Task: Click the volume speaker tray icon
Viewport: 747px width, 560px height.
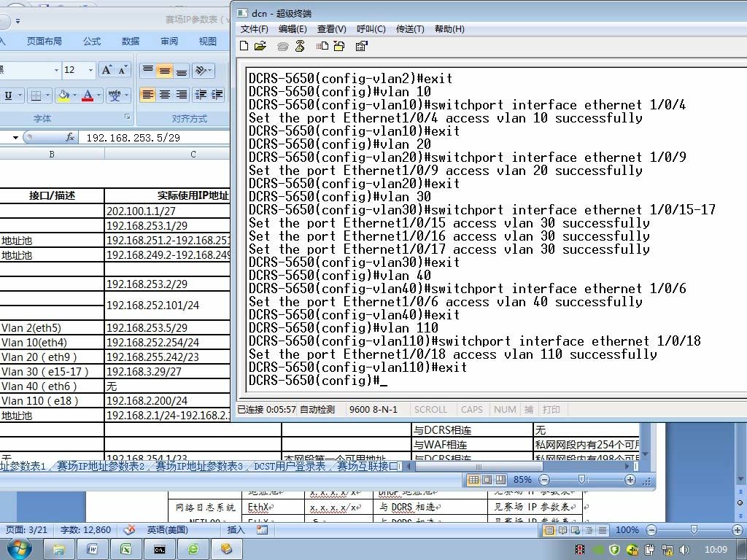Action: (x=684, y=549)
